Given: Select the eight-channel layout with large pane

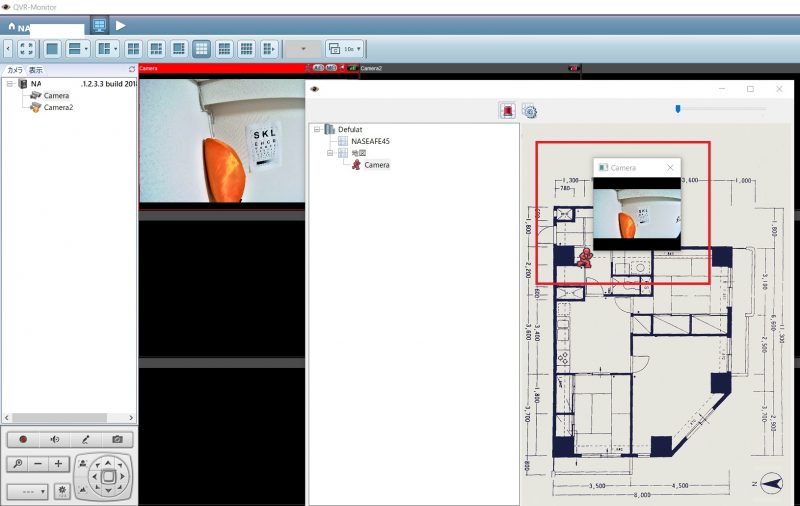Looking at the screenshot, I should click(179, 49).
